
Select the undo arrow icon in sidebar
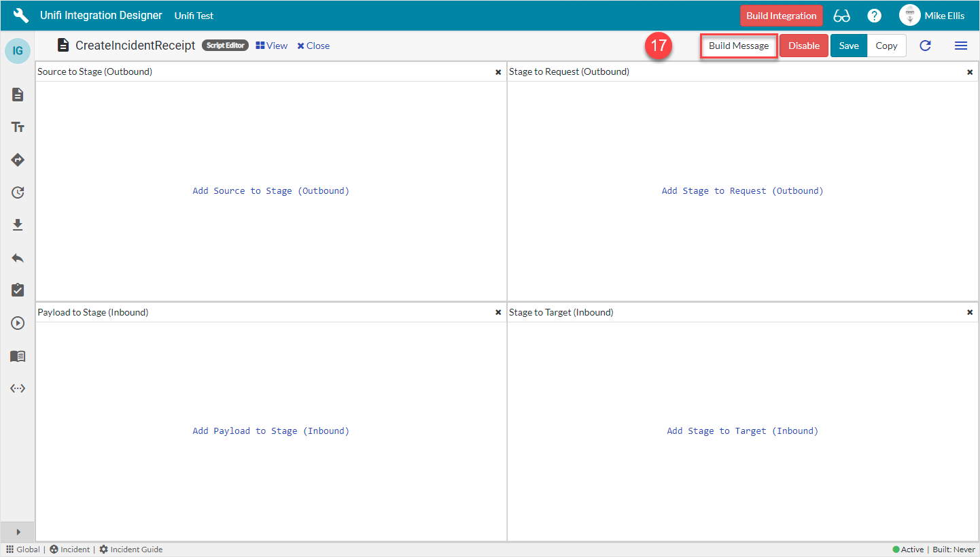(17, 258)
